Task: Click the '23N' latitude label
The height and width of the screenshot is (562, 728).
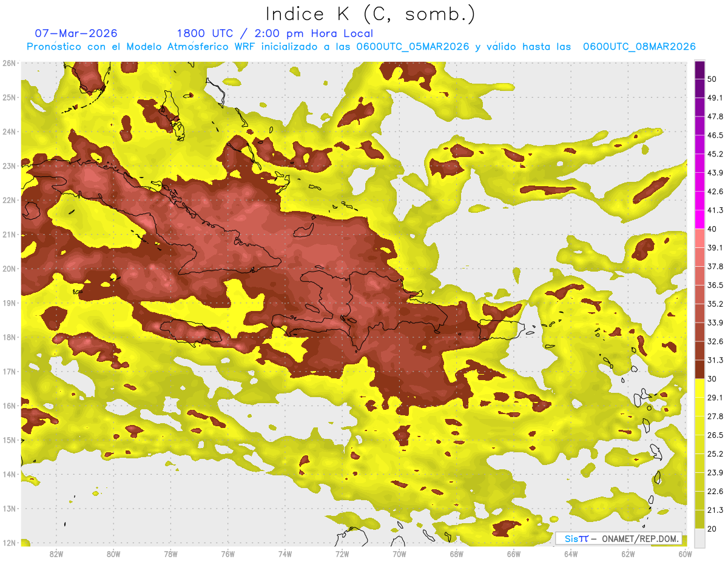Action: 9,166
